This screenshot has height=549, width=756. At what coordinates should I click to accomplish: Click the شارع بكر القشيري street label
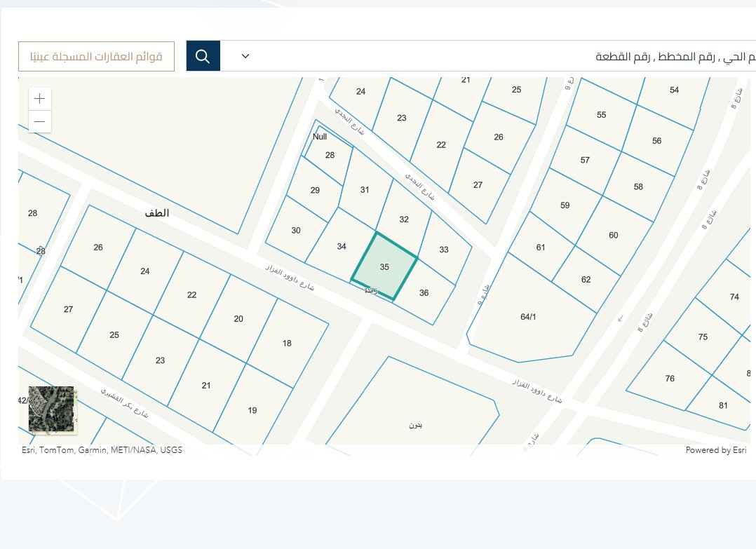point(124,403)
